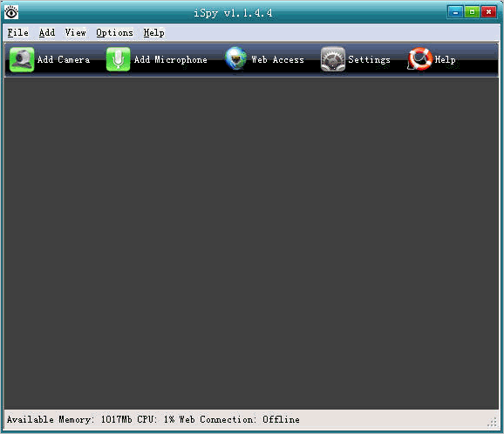Click the CPU: 1% status text
Image resolution: width=504 pixels, height=434 pixels.
156,419
